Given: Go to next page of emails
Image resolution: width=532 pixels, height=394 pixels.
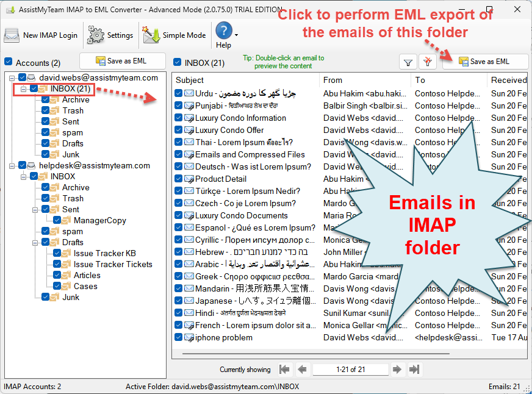Looking at the screenshot, I should (397, 369).
